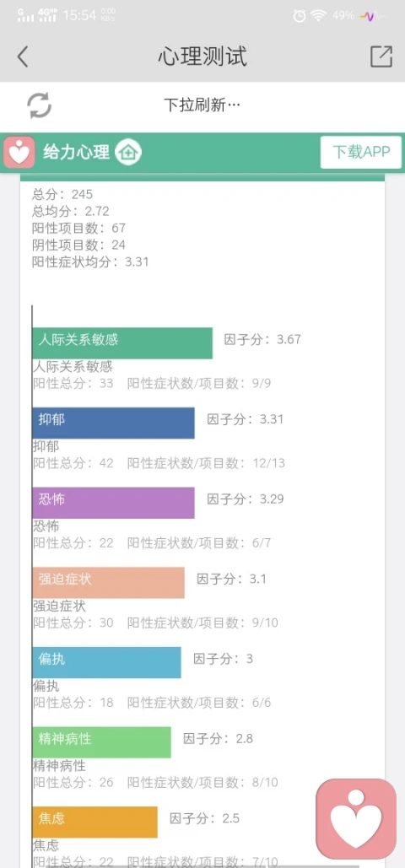
Task: Open the share/export icon at top right
Action: pos(381,56)
